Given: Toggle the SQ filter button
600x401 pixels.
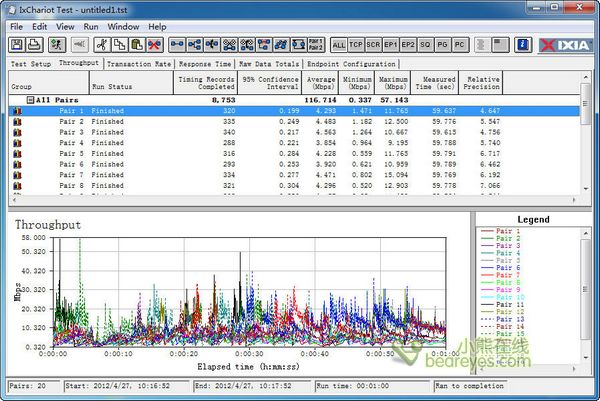Looking at the screenshot, I should coord(425,45).
